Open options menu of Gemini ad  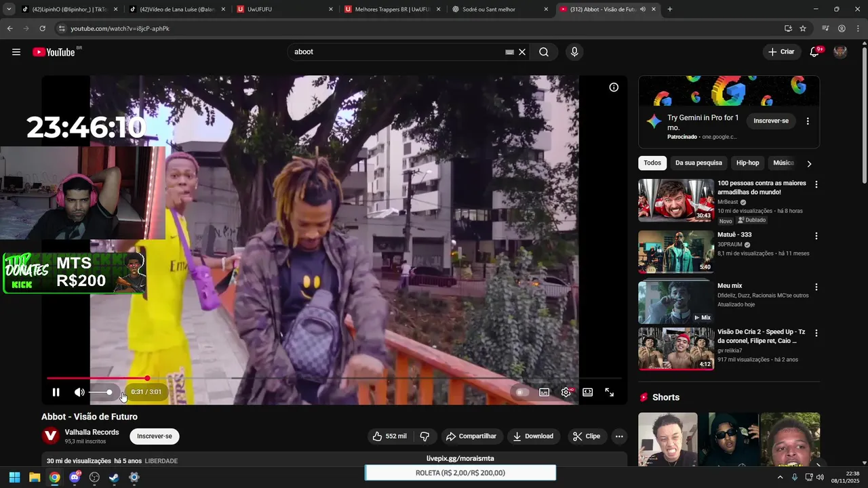(808, 121)
